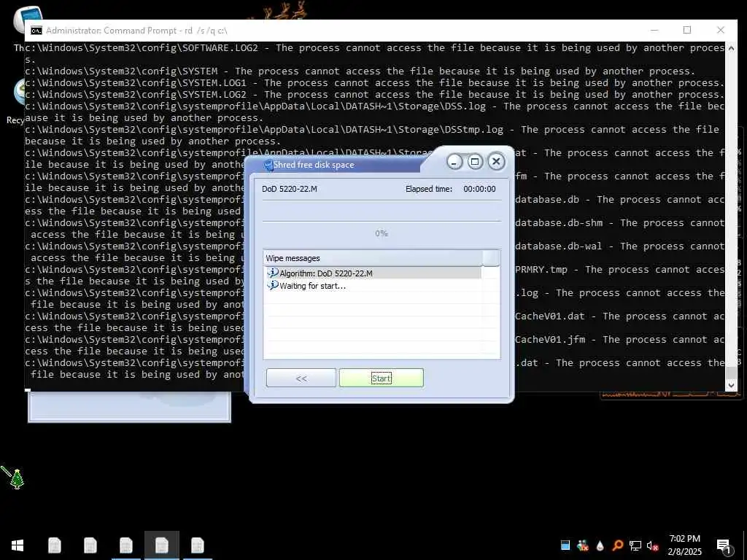Click the muted speaker volume icon
Screen dimensions: 747x560
click(652, 546)
